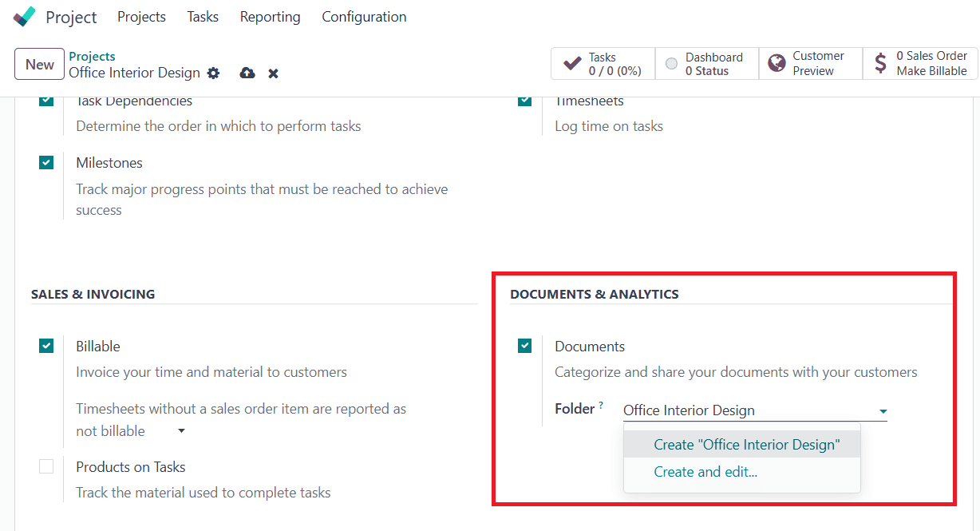Expand the Folder dropdown arrow

click(883, 411)
